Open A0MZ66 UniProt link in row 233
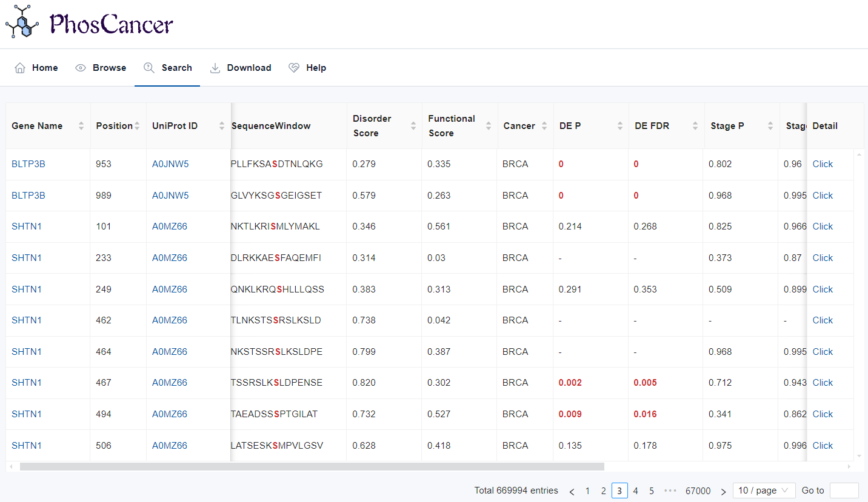The width and height of the screenshot is (868, 502). [170, 258]
